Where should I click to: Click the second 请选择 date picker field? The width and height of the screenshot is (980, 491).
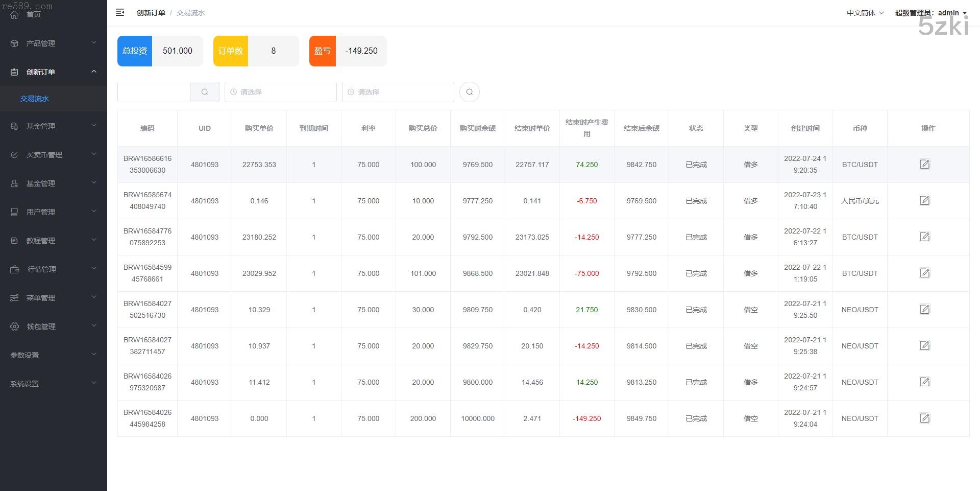(398, 92)
